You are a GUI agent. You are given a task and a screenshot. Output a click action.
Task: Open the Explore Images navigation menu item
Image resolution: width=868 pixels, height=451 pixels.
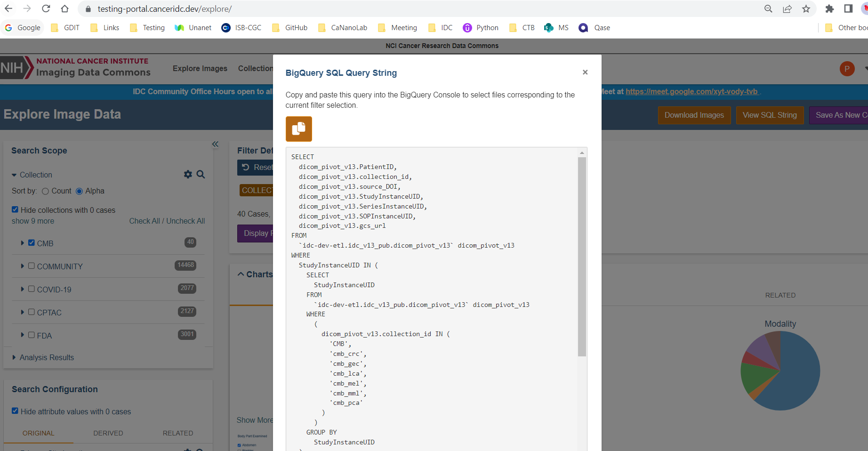tap(200, 68)
